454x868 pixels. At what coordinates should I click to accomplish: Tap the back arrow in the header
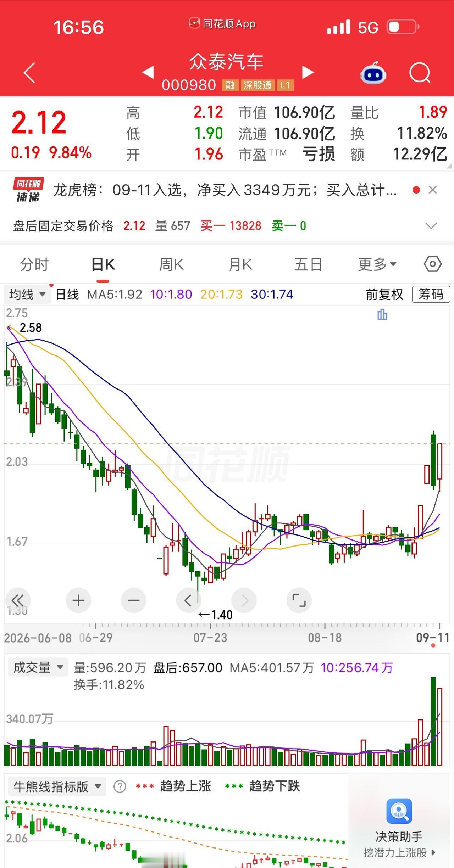click(x=29, y=73)
